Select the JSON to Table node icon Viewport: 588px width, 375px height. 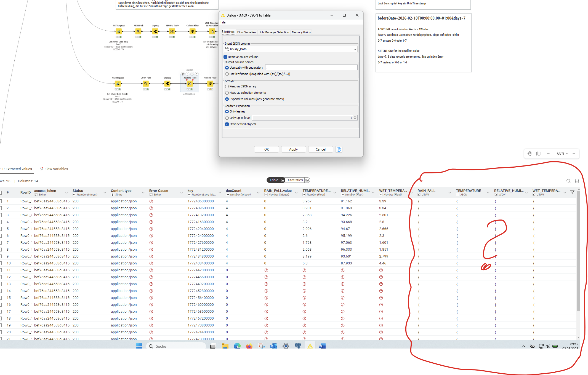coord(190,84)
